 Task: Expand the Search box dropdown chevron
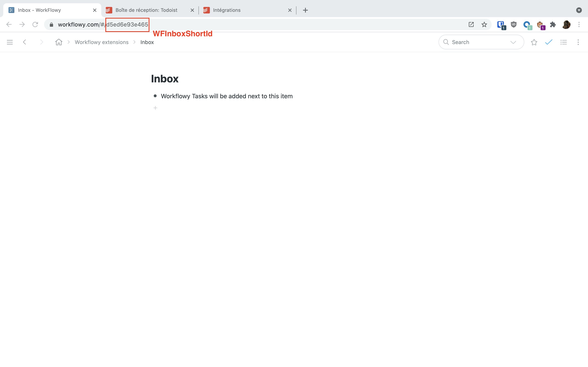click(x=513, y=42)
